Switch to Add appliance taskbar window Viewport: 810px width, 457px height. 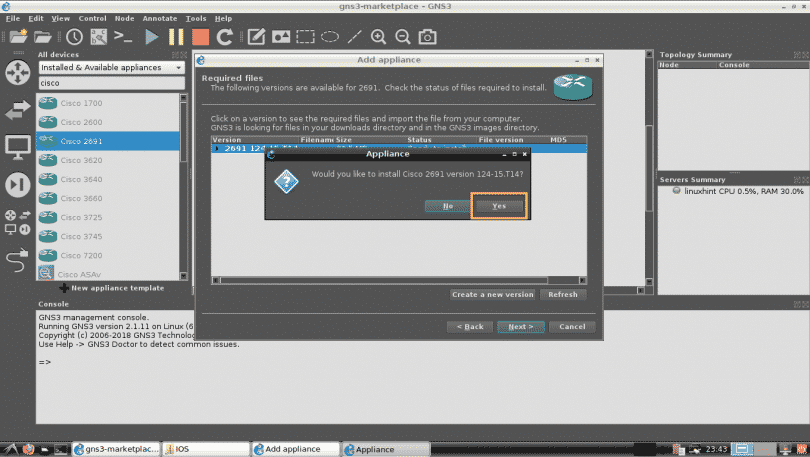click(x=296, y=449)
